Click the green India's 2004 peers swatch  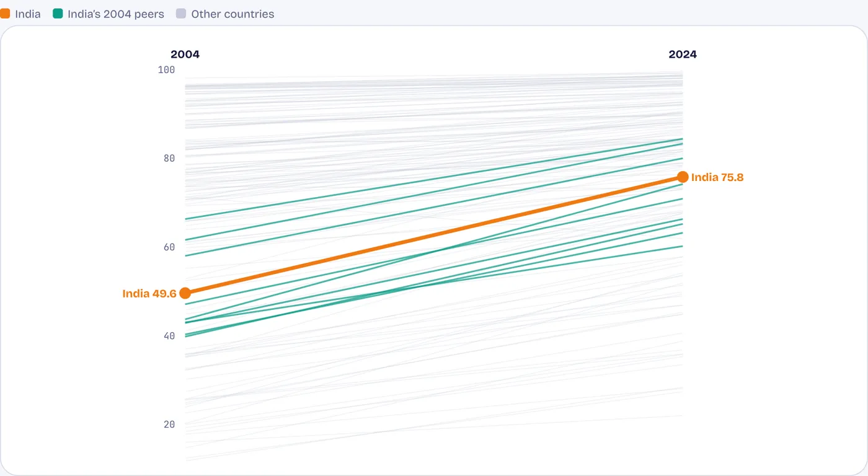pyautogui.click(x=58, y=14)
